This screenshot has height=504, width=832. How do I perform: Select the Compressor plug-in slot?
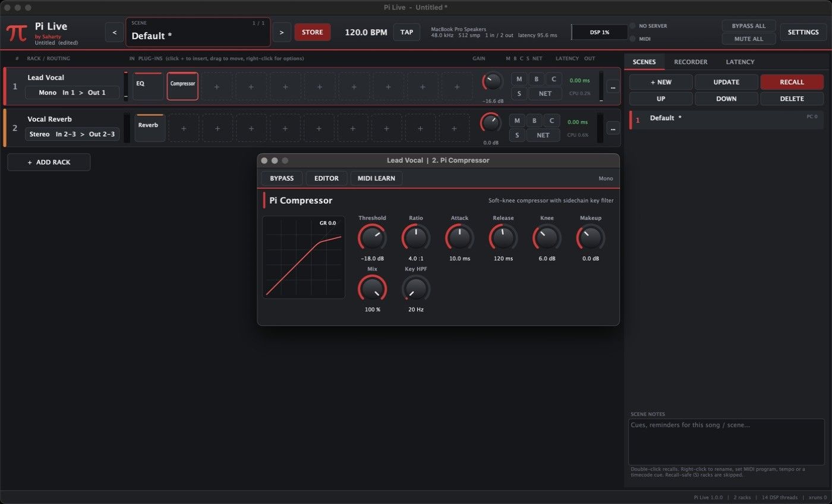click(x=182, y=87)
